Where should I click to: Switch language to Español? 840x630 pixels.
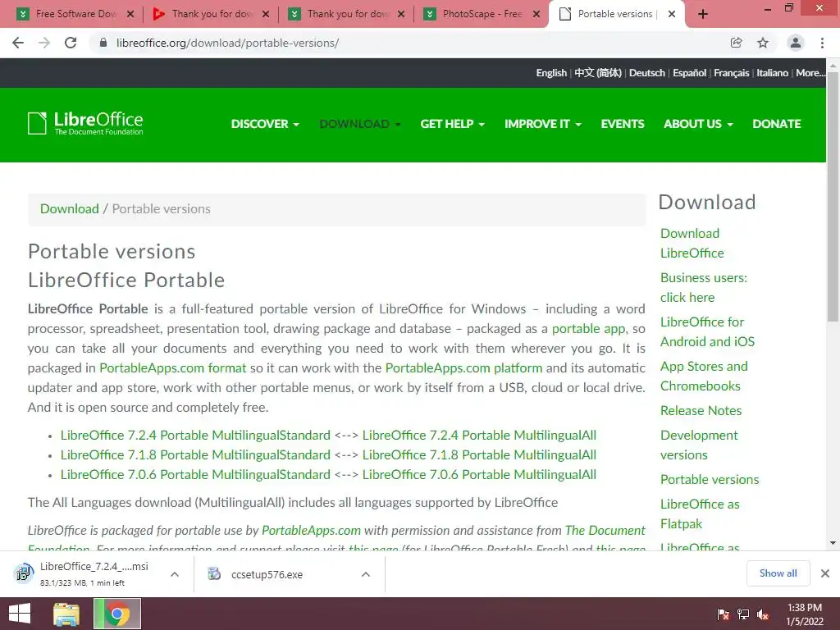689,73
